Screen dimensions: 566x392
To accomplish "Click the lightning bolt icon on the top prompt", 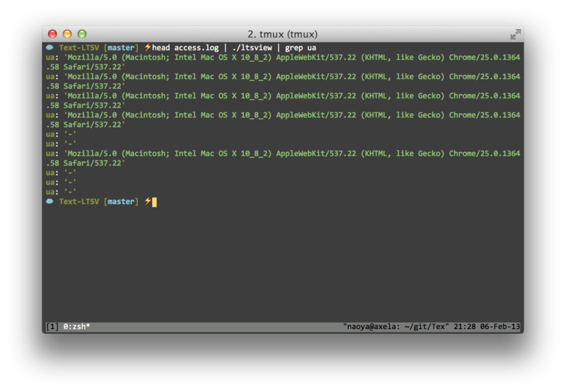I will (x=148, y=47).
